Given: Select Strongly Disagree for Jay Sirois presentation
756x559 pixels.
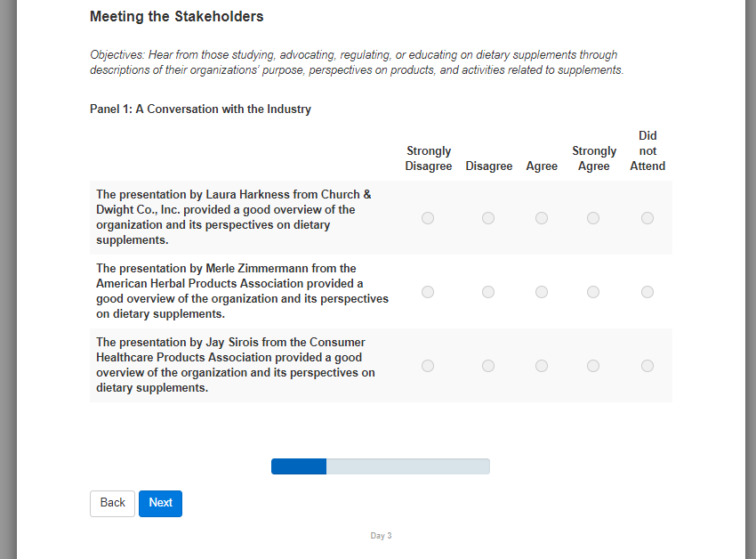Looking at the screenshot, I should (x=428, y=366).
